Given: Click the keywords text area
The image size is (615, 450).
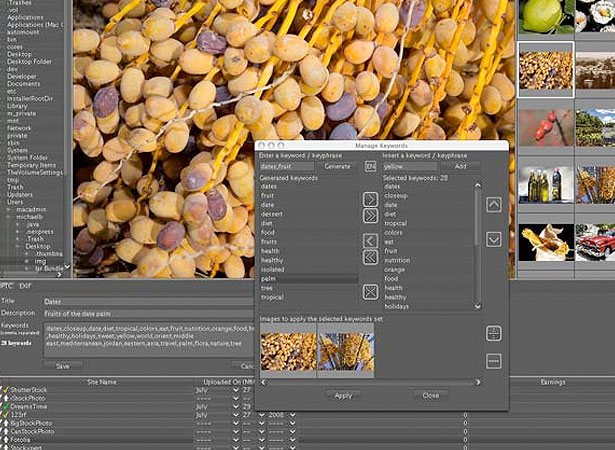Looking at the screenshot, I should [x=149, y=340].
